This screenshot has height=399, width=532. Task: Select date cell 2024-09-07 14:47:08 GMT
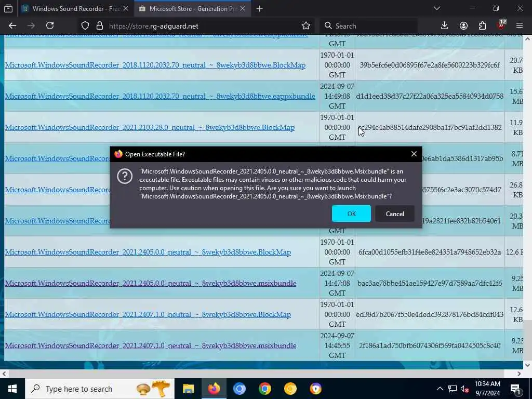tap(337, 283)
